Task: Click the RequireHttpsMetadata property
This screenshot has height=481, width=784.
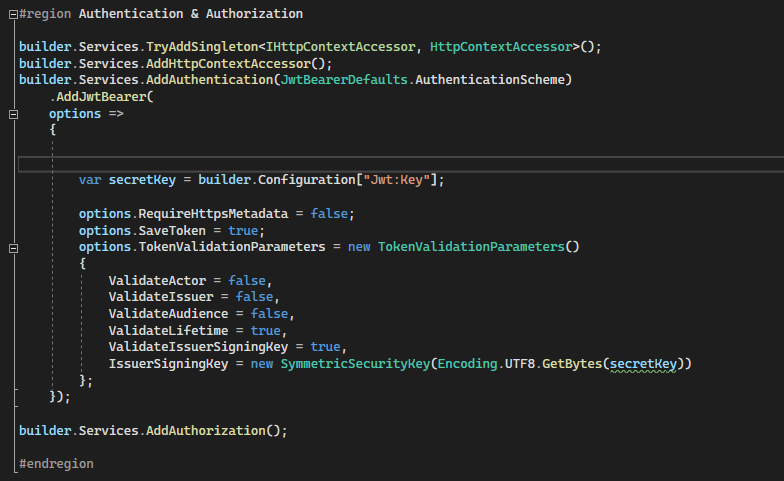Action: point(213,214)
